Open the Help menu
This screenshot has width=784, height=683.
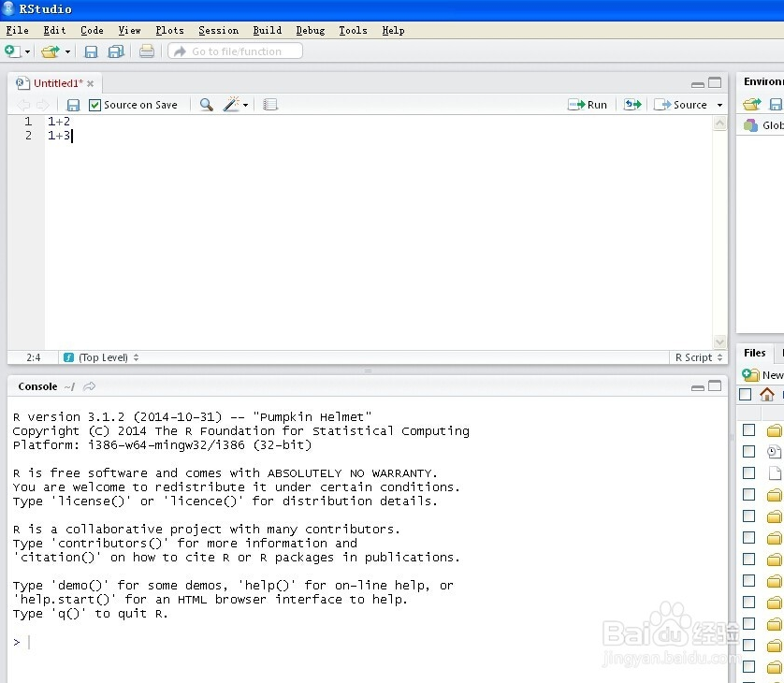coord(393,31)
